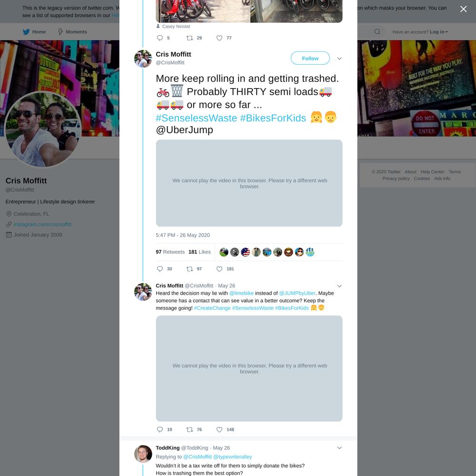Open the @JUMPbyUber mention
Image resolution: width=476 pixels, height=476 pixels.
(297, 293)
